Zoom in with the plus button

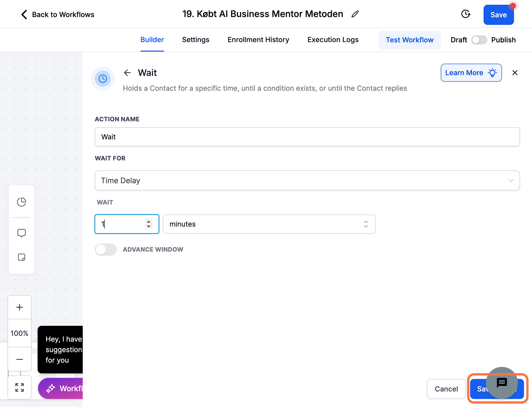(20, 307)
